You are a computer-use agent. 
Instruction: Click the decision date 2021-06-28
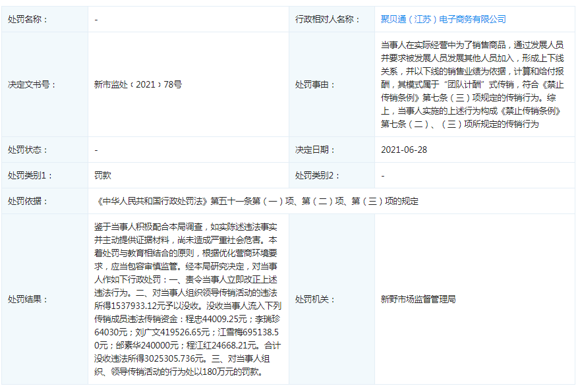403,150
